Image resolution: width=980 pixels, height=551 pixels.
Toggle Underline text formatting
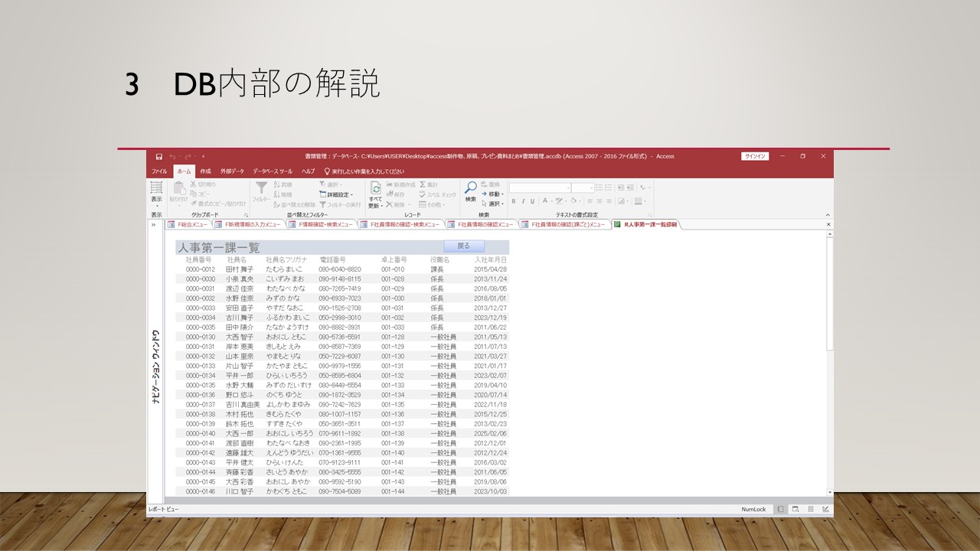click(x=534, y=201)
